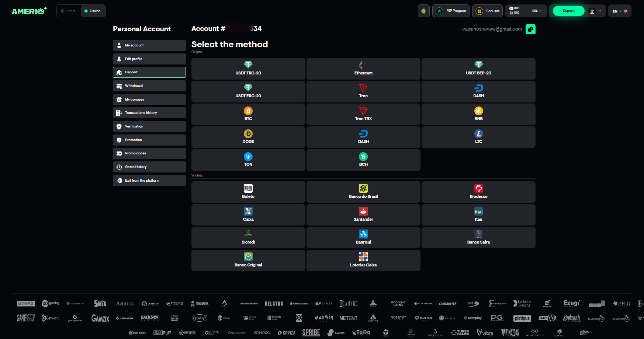
Task: Select BNB coin deposit
Action: pos(478,114)
